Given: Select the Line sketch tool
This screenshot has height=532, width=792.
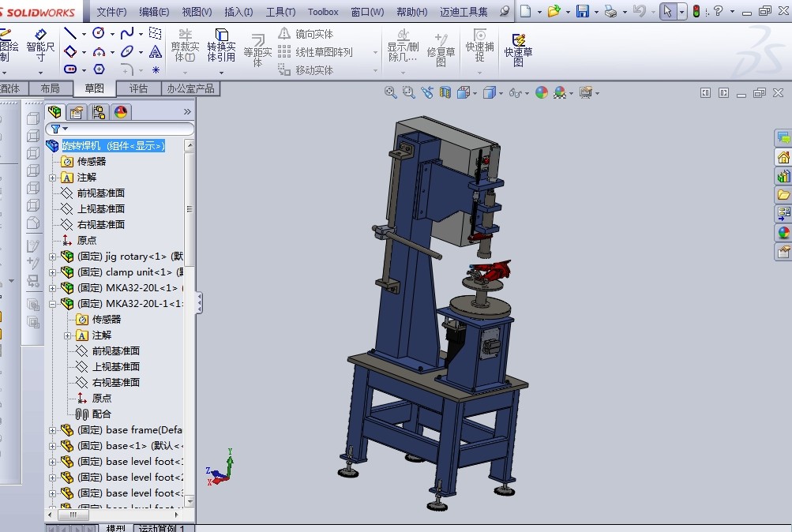Looking at the screenshot, I should [x=70, y=34].
